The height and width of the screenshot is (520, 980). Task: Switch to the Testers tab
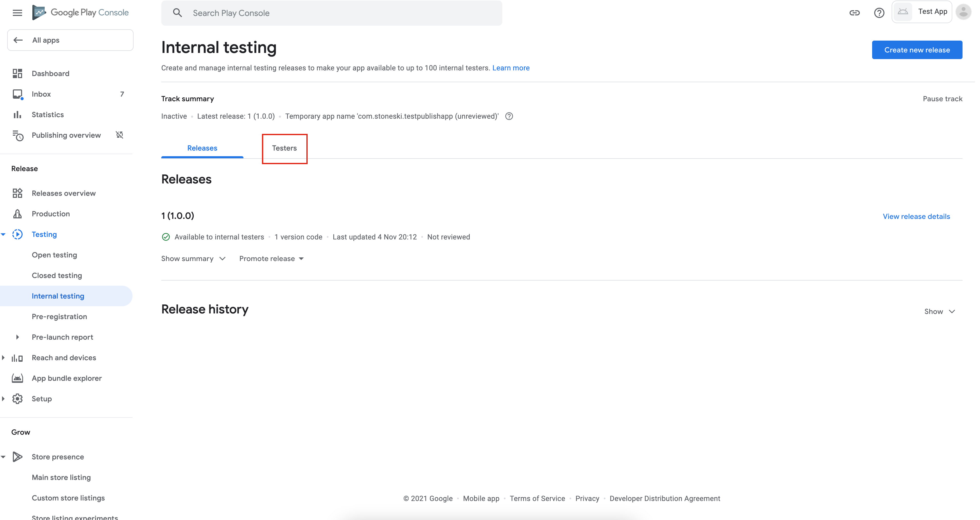point(284,148)
